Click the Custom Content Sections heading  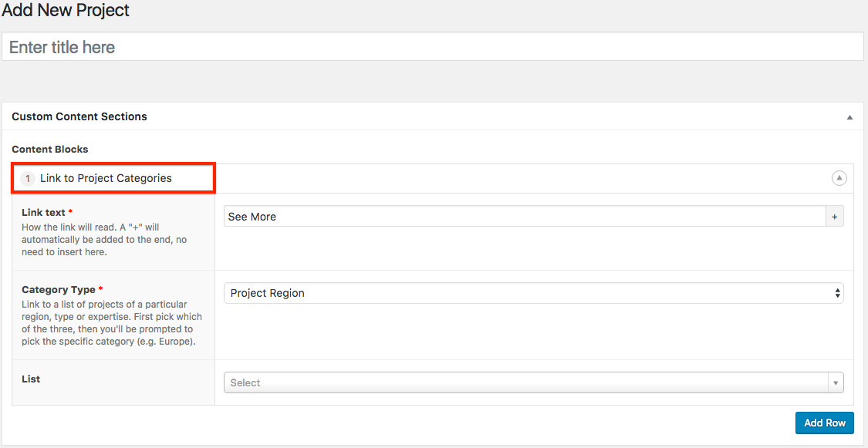[79, 116]
